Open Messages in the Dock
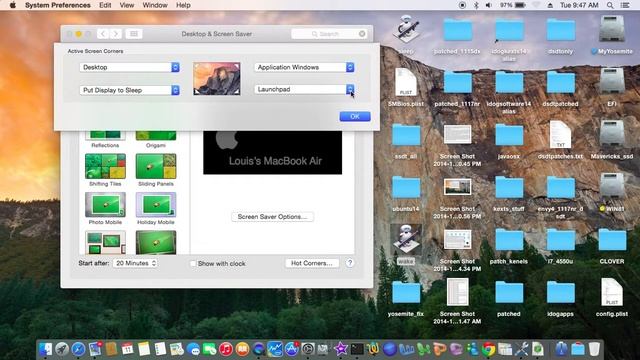The width and height of the screenshot is (640, 360). point(193,349)
